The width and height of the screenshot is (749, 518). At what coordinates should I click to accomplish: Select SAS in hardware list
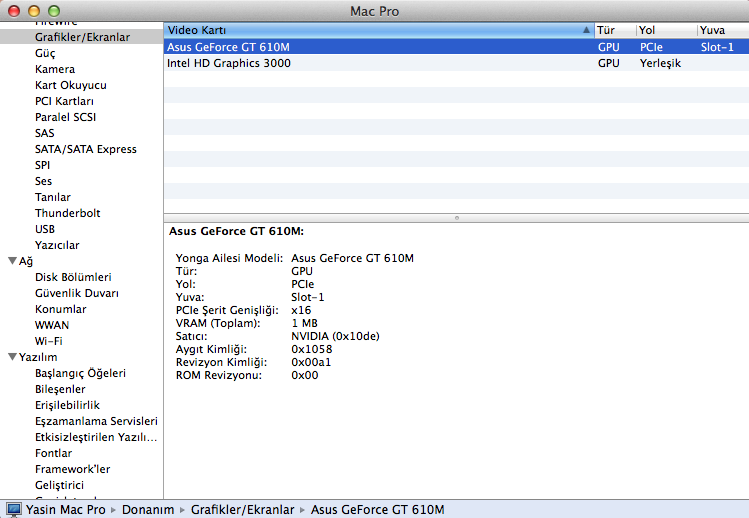[x=44, y=133]
